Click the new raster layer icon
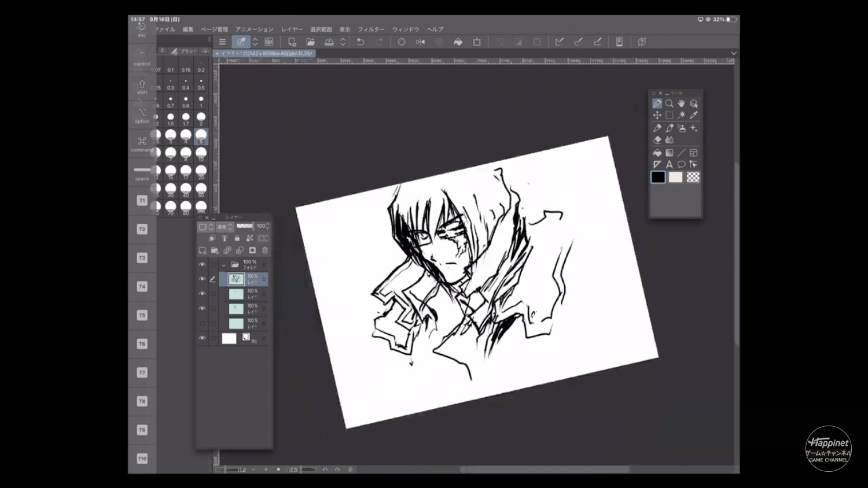 click(x=203, y=250)
